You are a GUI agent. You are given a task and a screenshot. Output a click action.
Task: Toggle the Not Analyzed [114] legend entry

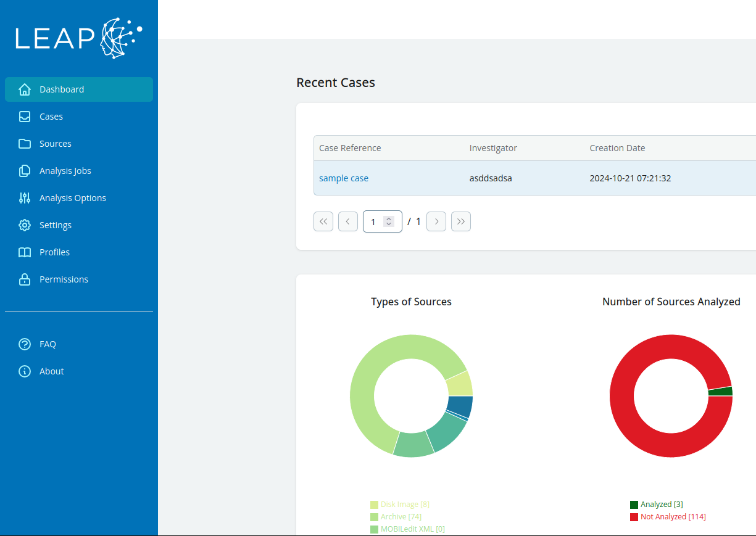668,516
